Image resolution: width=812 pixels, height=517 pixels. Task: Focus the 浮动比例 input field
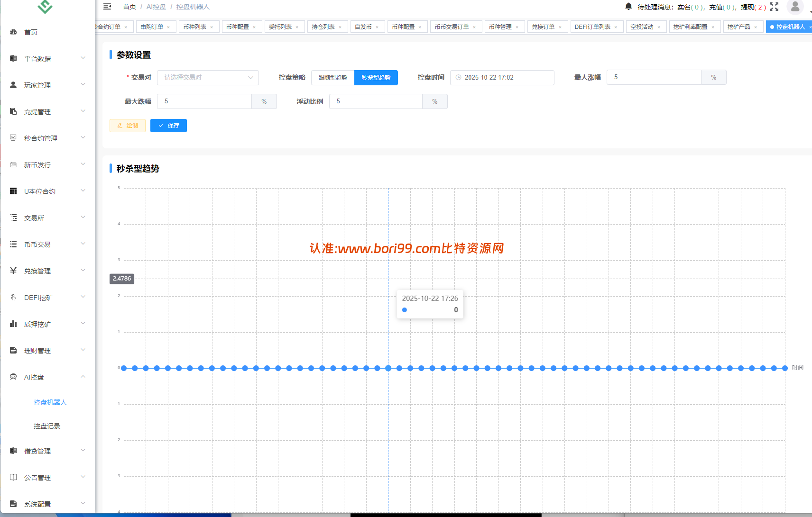tap(376, 101)
